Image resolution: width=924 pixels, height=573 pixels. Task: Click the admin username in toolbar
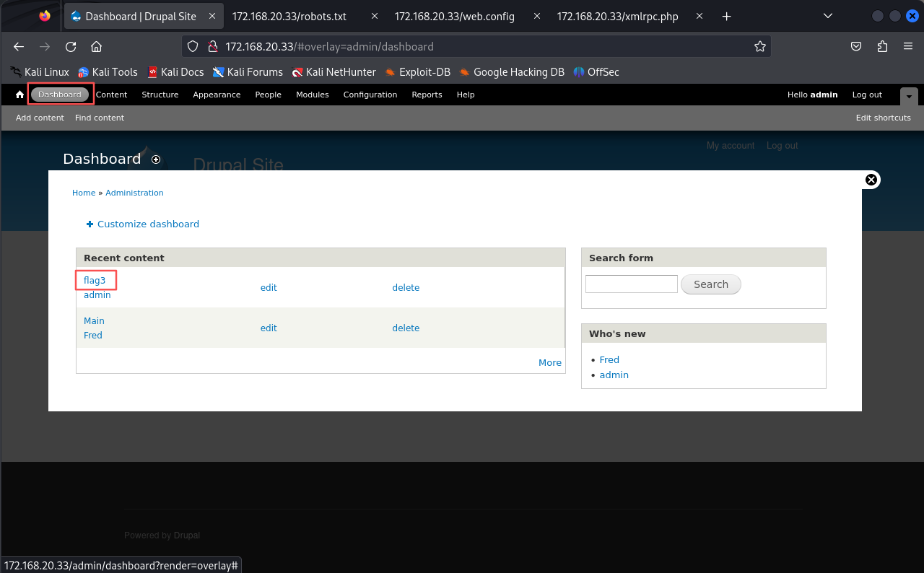point(824,95)
